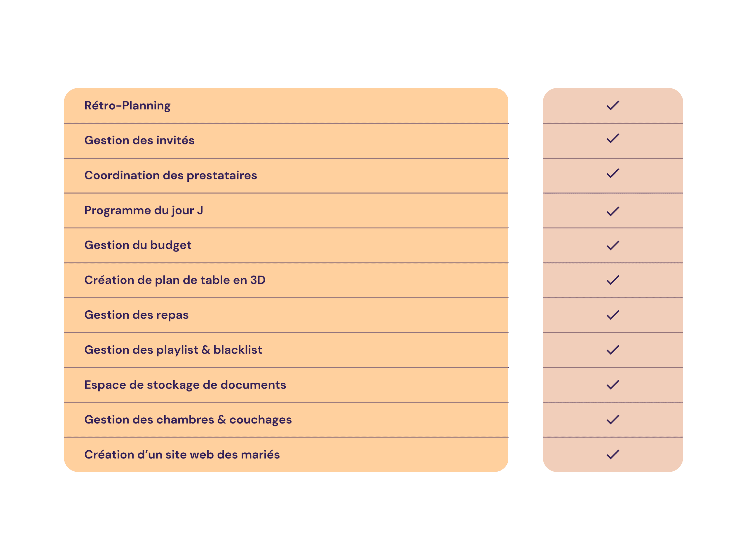The height and width of the screenshot is (560, 747).
Task: Select the checkmark for Coordination des prestataires
Action: tap(612, 173)
